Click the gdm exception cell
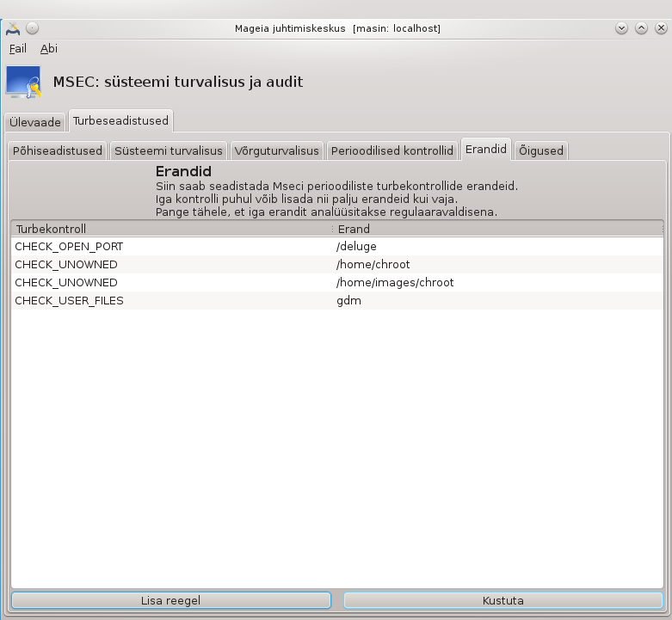The height and width of the screenshot is (620, 672). pyautogui.click(x=348, y=301)
